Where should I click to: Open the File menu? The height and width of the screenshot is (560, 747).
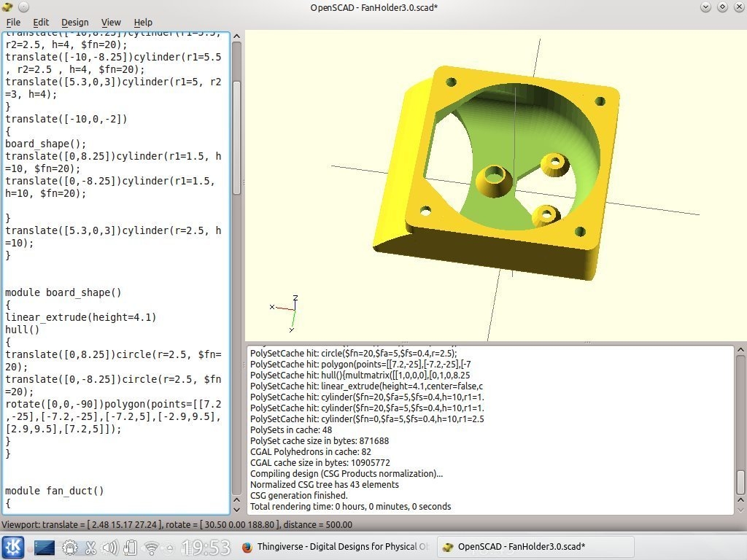pyautogui.click(x=13, y=23)
